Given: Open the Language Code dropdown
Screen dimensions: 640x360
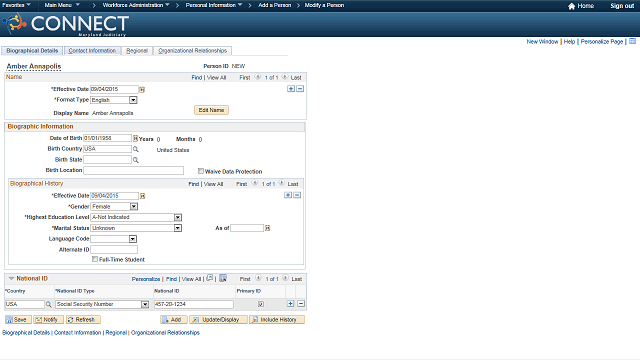Looking at the screenshot, I should 133,239.
